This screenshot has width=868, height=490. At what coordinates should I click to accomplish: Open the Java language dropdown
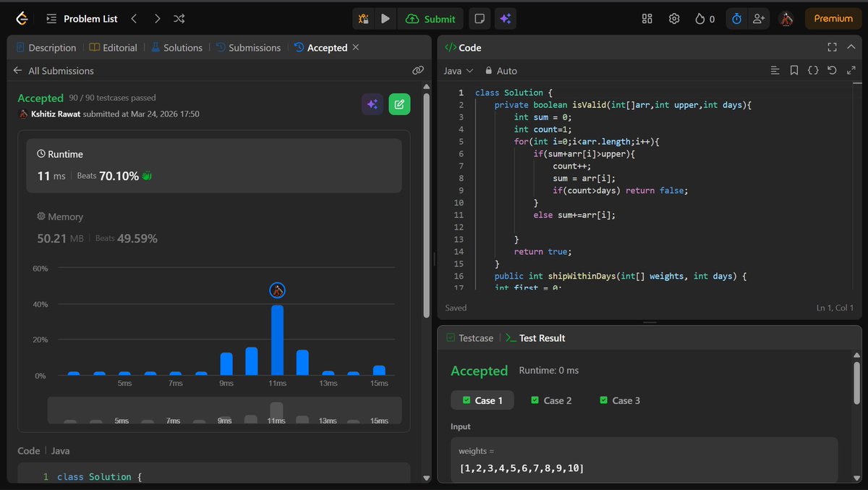pos(458,70)
